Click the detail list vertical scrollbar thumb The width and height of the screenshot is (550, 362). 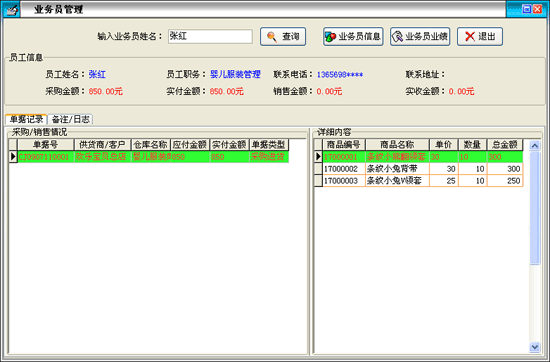click(535, 208)
